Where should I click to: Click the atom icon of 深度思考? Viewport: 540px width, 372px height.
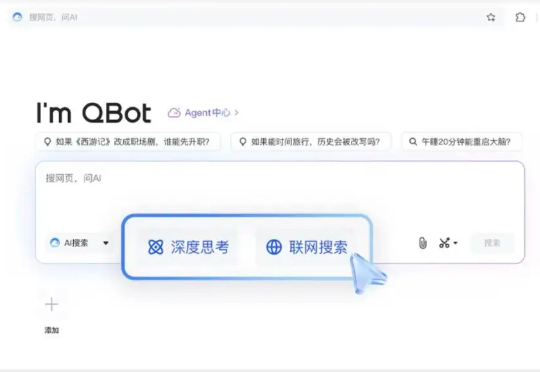[155, 247]
